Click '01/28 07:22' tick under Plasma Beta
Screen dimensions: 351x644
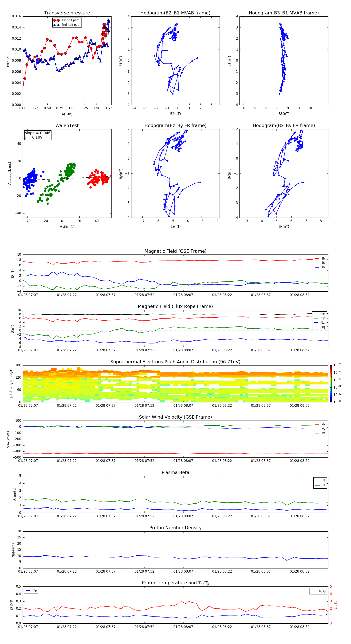click(x=67, y=516)
